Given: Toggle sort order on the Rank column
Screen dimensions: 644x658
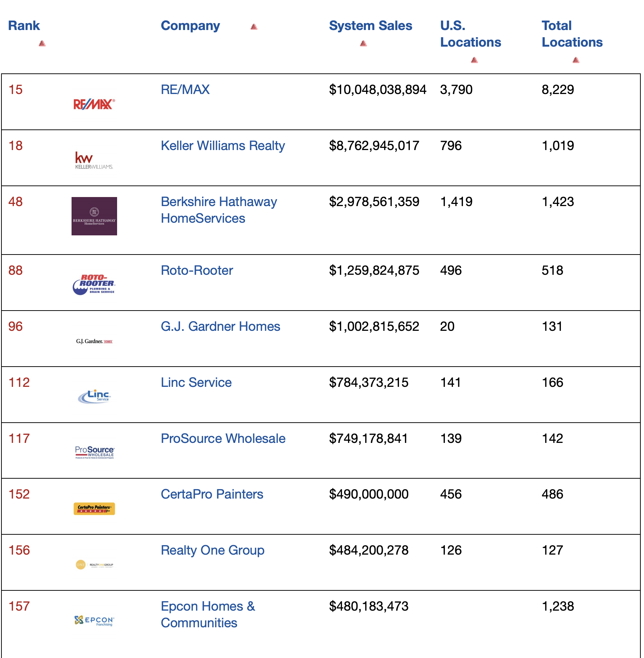Looking at the screenshot, I should coord(42,43).
